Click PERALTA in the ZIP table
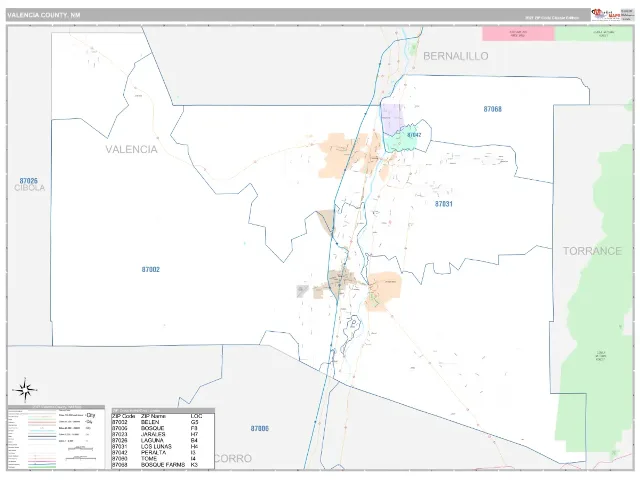The image size is (640, 480). pyautogui.click(x=153, y=453)
